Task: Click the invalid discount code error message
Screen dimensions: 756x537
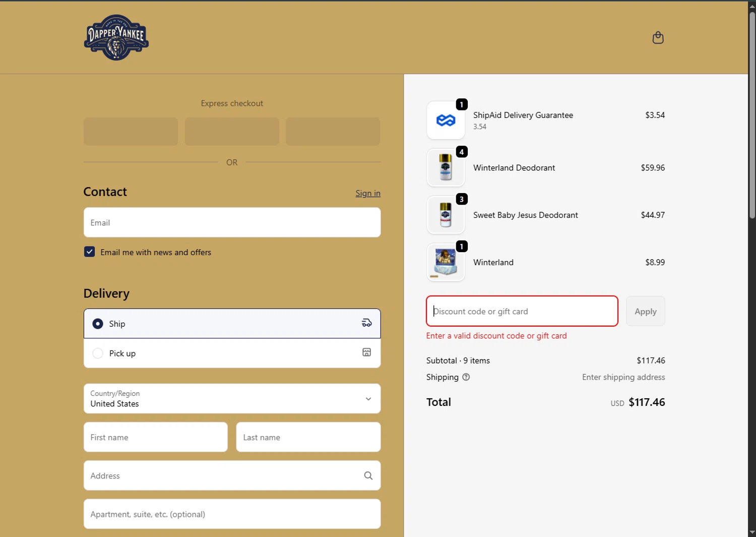Action: tap(496, 336)
